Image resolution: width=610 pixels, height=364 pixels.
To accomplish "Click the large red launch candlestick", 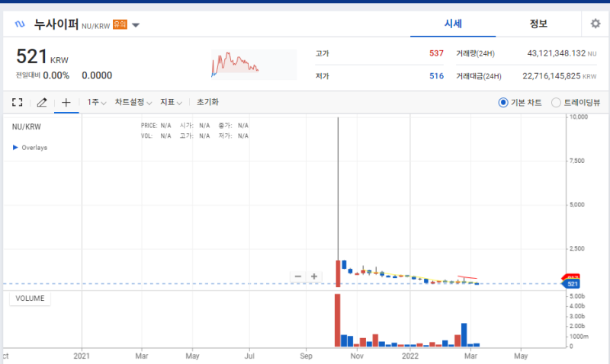I will (x=338, y=273).
